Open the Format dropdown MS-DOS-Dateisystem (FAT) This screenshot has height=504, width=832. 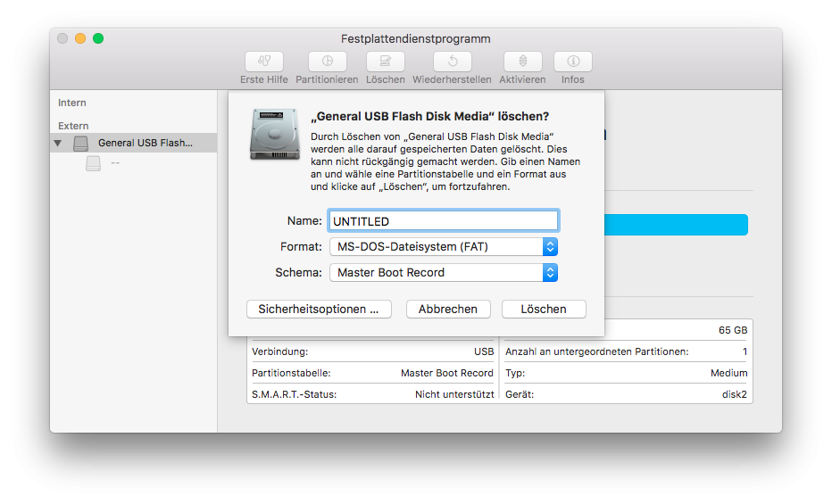point(444,247)
